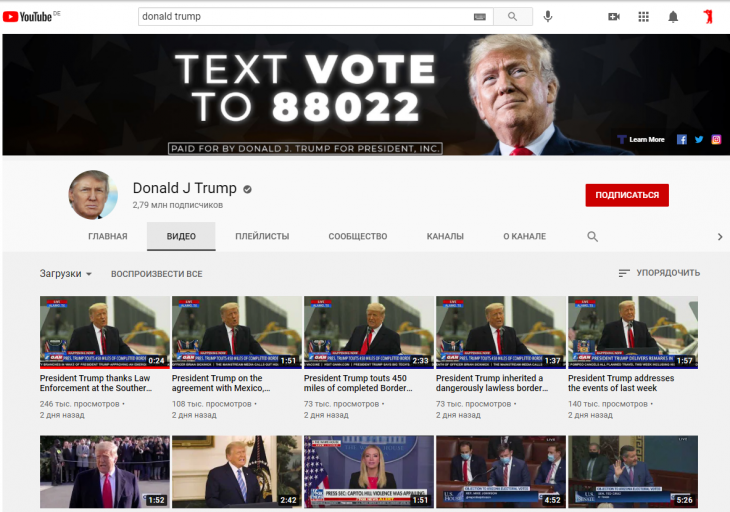730x512 pixels.
Task: Open the ПЛЕЙЛИСТЫ tab
Action: click(x=262, y=236)
